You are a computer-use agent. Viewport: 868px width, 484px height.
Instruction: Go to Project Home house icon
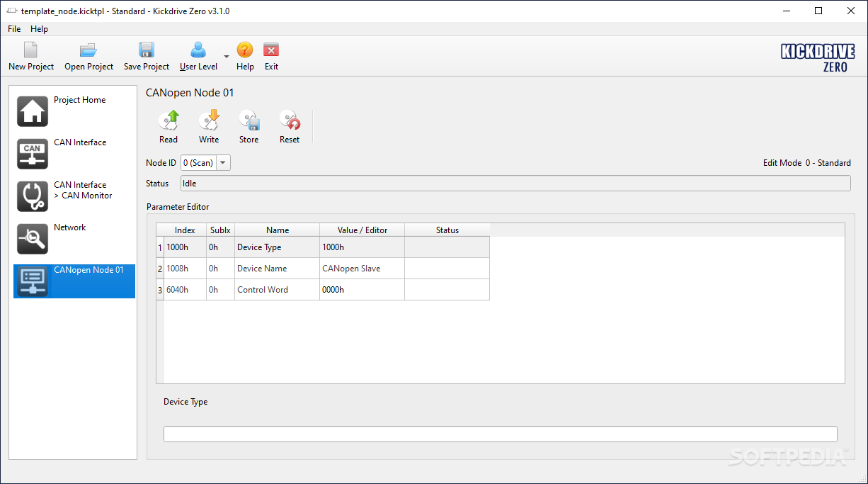(x=33, y=111)
